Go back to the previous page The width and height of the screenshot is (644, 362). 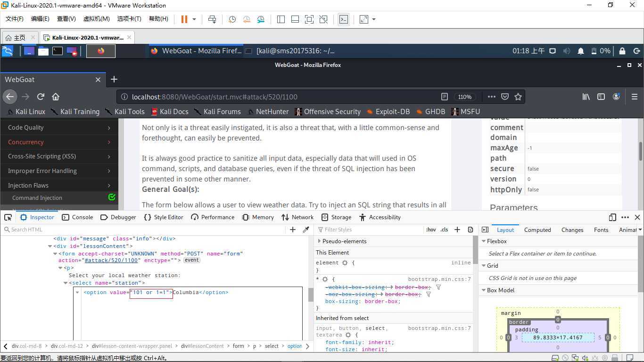pos(10,97)
